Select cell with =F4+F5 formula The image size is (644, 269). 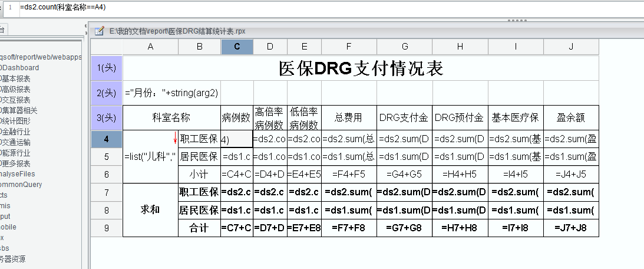pyautogui.click(x=349, y=175)
